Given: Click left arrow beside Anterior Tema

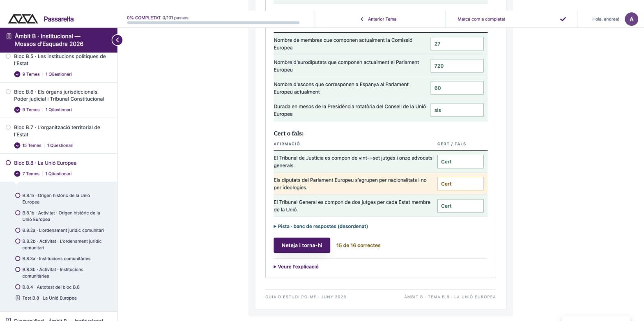Looking at the screenshot, I should 362,19.
